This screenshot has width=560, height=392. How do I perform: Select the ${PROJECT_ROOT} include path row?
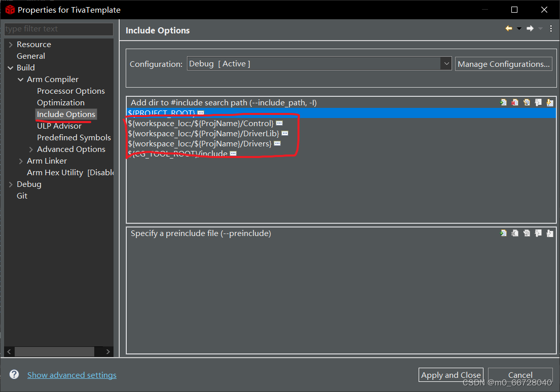[x=341, y=113]
